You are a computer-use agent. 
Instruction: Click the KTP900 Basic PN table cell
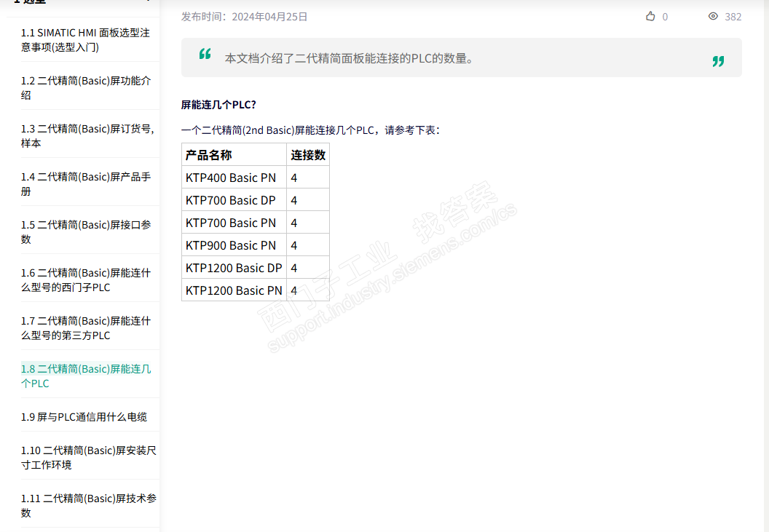pos(234,245)
